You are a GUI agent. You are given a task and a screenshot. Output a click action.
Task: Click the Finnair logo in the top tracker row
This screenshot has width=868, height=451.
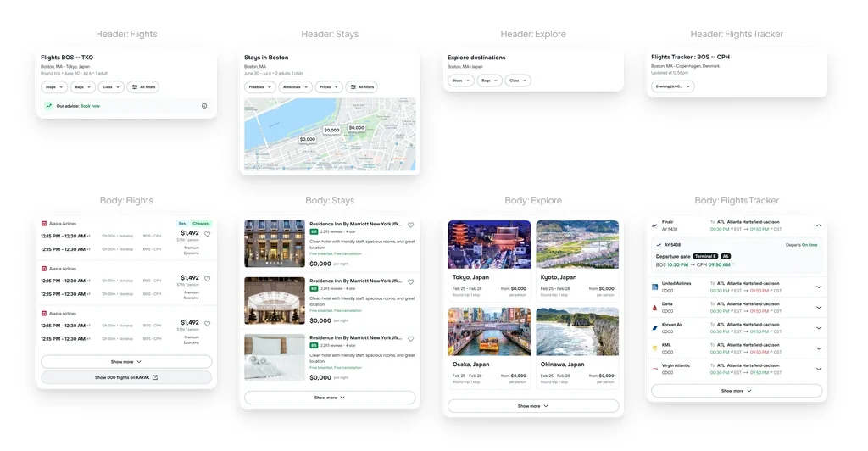pos(655,225)
